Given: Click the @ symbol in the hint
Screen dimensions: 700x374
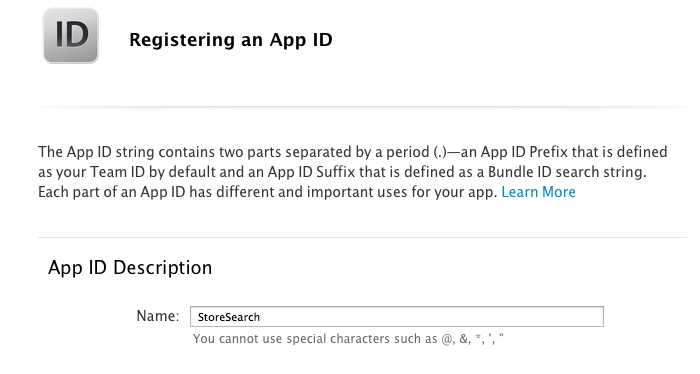Looking at the screenshot, I should [446, 339].
